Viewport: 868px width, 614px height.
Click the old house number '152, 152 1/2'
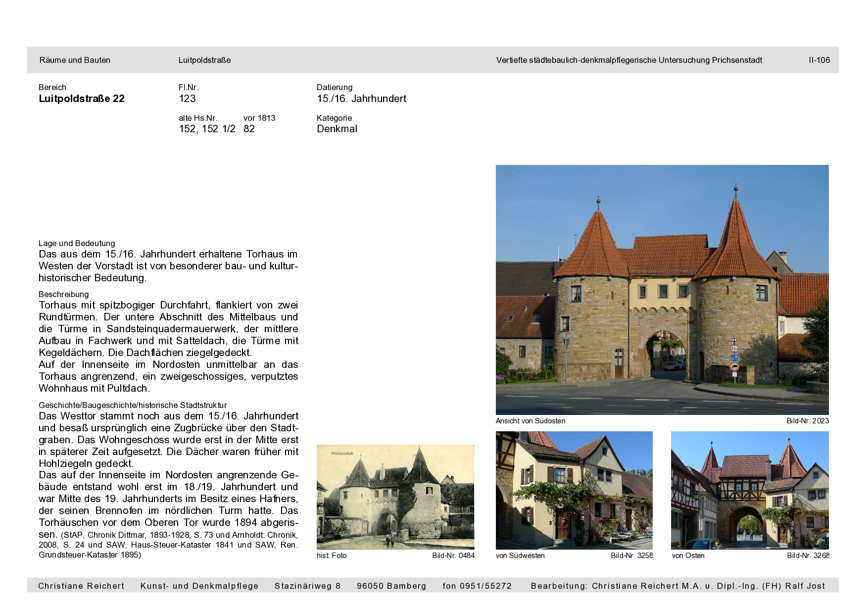click(x=207, y=129)
